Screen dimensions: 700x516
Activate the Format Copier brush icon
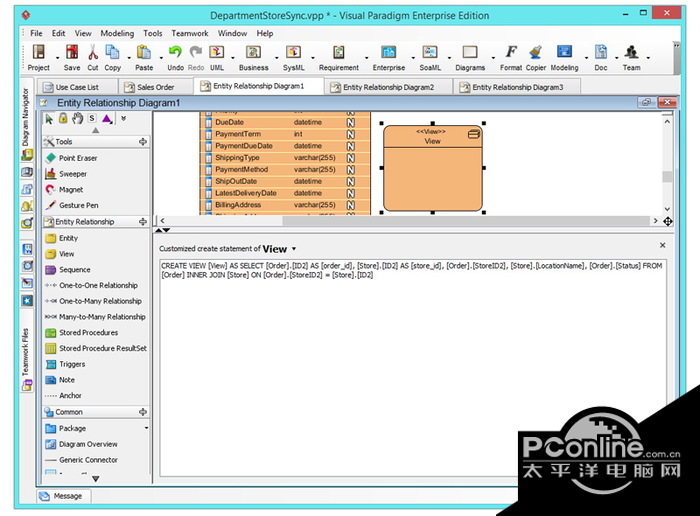click(536, 52)
